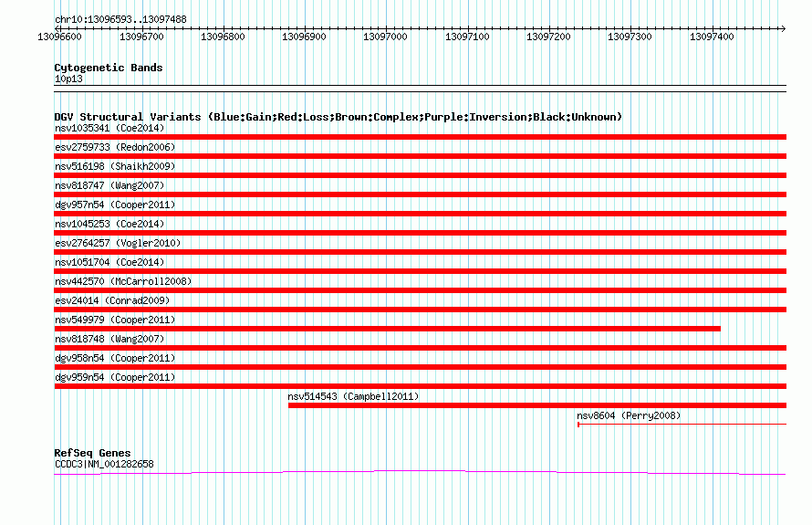Open the esv2764257 (Vogler2010) variant label
812x525 pixels.
pyautogui.click(x=118, y=243)
